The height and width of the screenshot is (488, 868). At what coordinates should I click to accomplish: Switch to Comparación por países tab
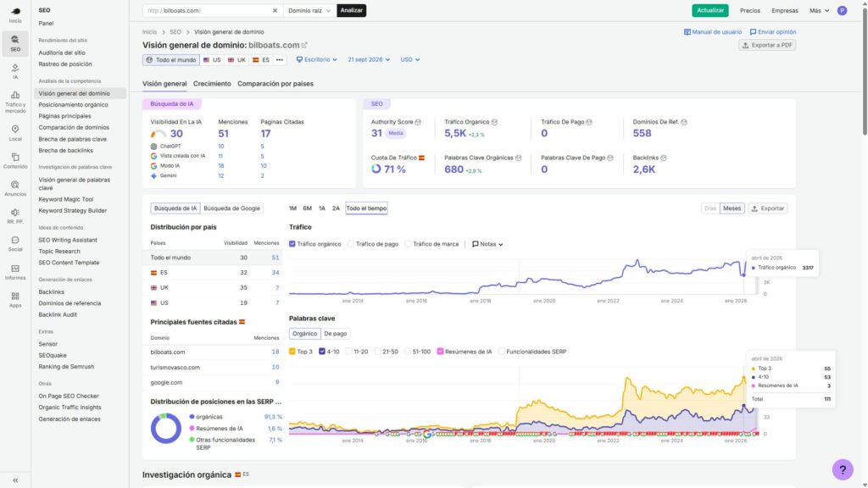point(275,84)
